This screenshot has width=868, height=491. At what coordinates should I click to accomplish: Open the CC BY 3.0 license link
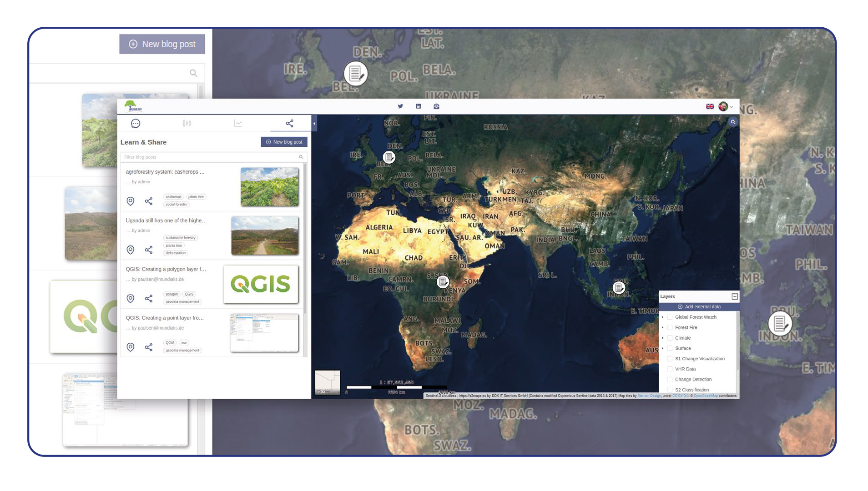tap(680, 396)
